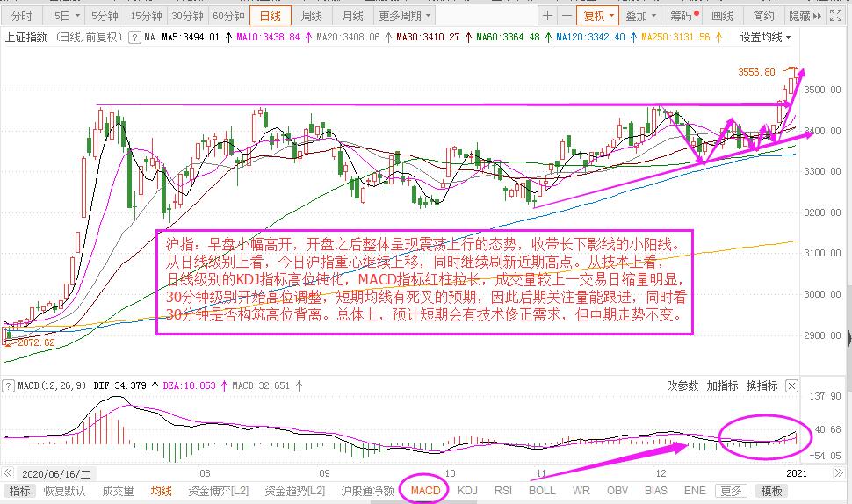Click the help question mark beside MACD(12,26,9)
This screenshot has height=504, width=852.
click(8, 385)
